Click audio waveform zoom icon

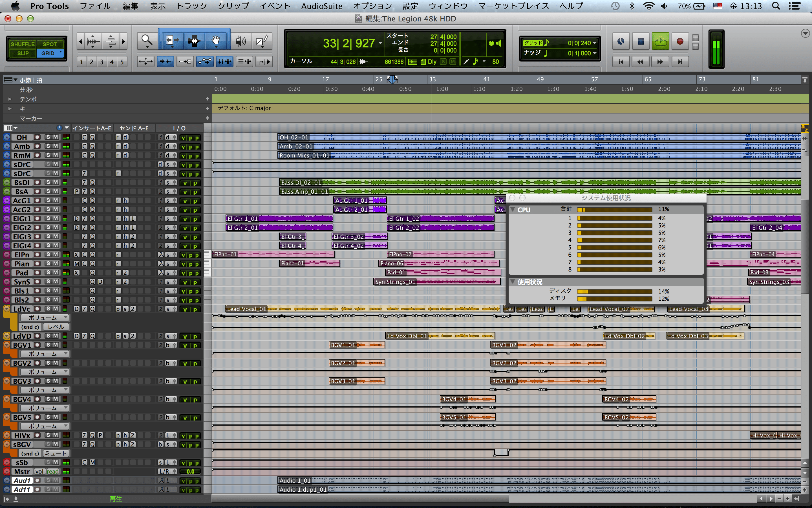click(93, 42)
